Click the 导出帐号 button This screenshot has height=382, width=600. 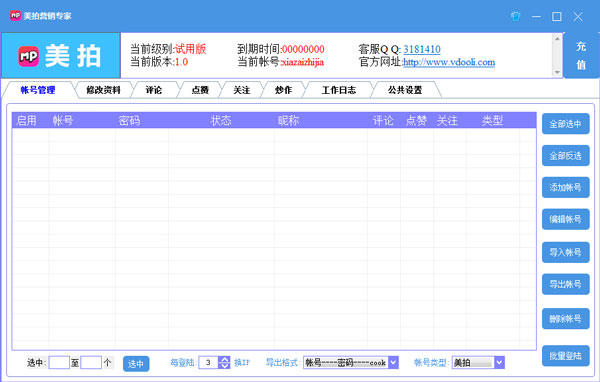(566, 284)
